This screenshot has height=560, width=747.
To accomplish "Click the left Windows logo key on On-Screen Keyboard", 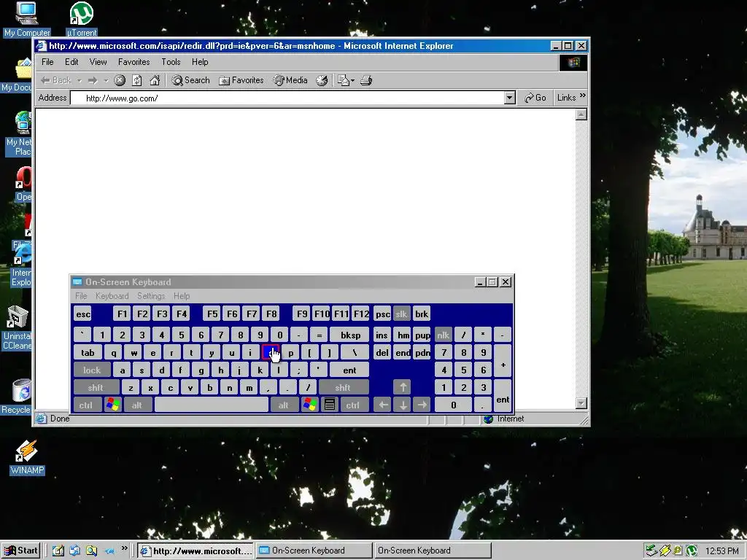I will click(x=113, y=405).
